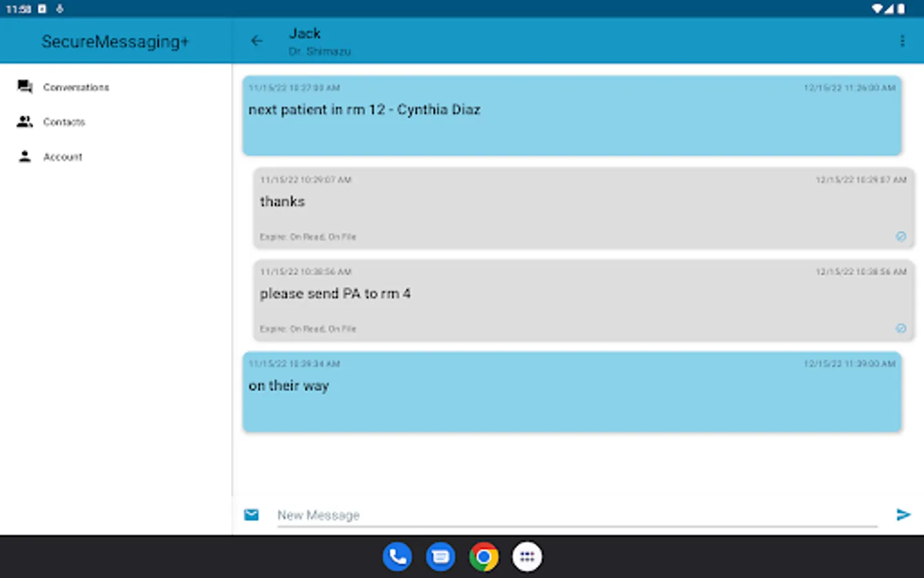Open the Conversations menu item
Viewport: 924px width, 578px height.
(116, 87)
